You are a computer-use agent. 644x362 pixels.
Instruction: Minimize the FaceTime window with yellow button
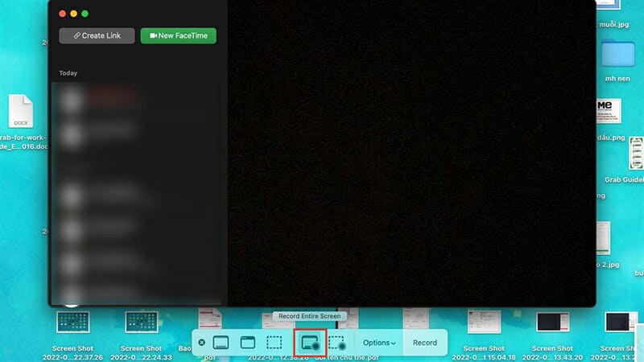point(73,14)
